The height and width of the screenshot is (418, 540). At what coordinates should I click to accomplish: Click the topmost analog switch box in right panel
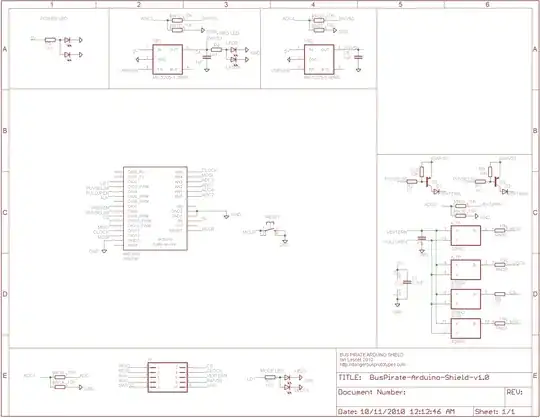(466, 236)
